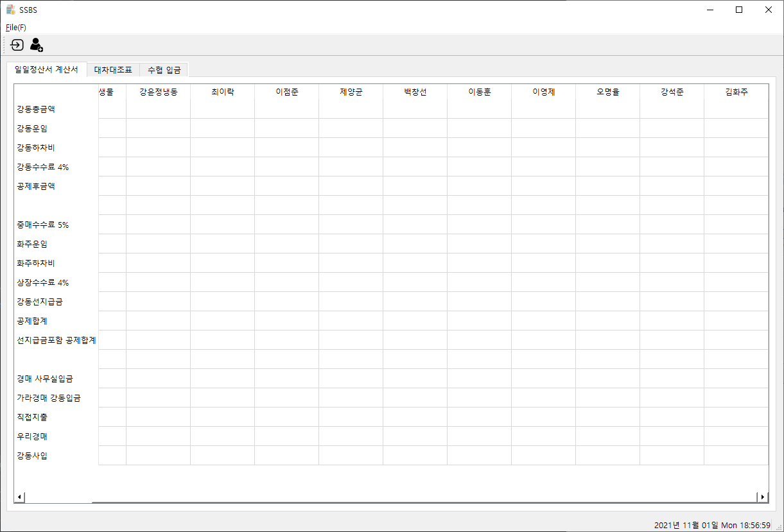
Task: Click column header 이점준
Action: [x=286, y=92]
